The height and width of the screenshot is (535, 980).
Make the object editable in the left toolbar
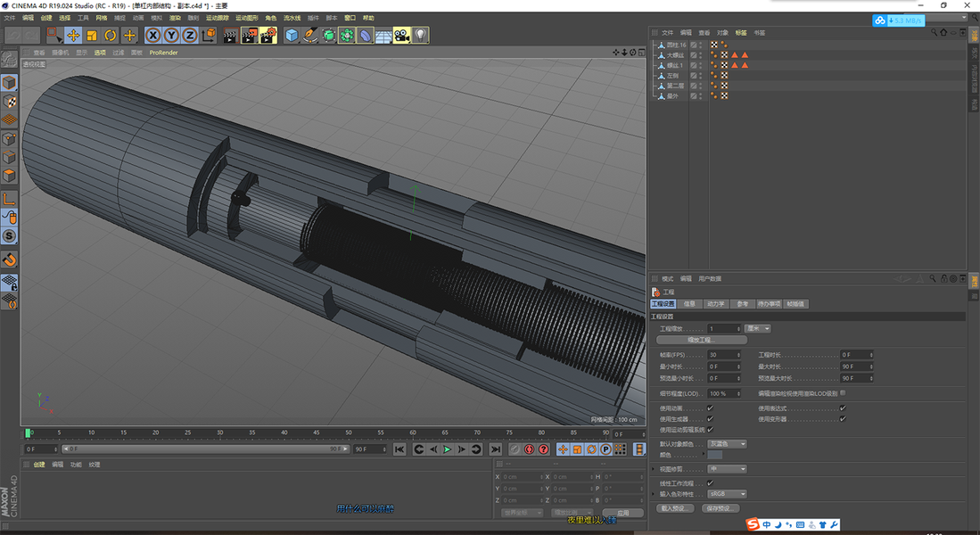pos(10,59)
